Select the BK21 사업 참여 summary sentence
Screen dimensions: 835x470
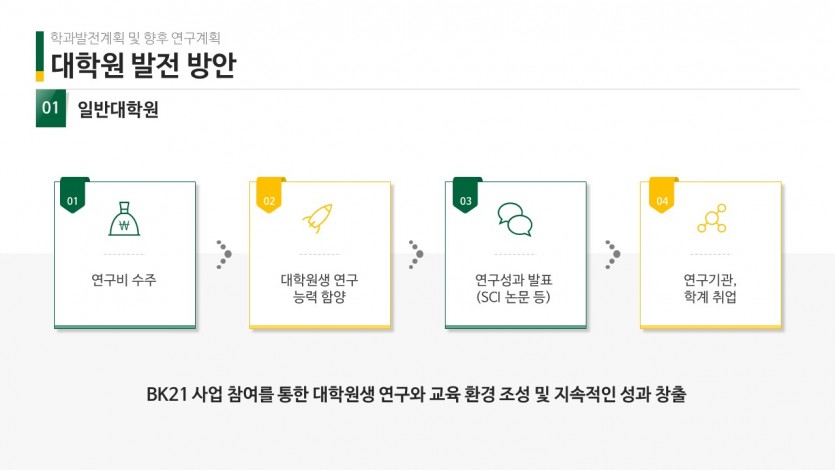click(416, 394)
